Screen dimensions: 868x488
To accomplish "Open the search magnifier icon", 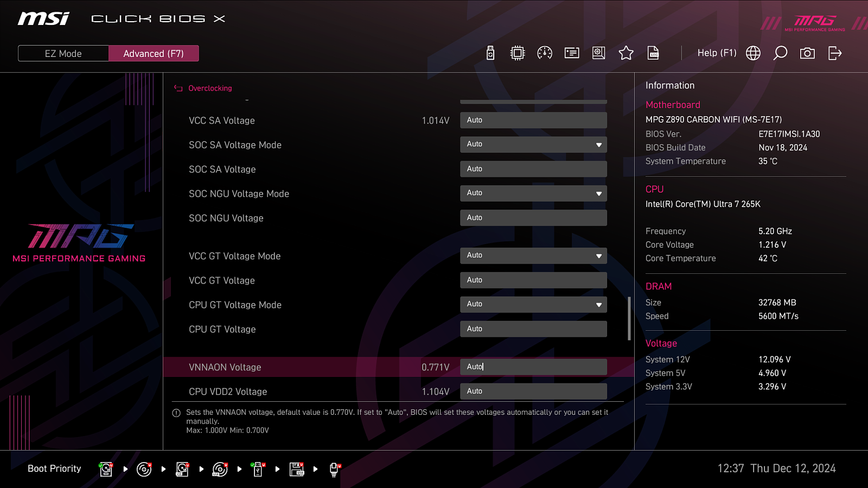I will click(x=780, y=53).
